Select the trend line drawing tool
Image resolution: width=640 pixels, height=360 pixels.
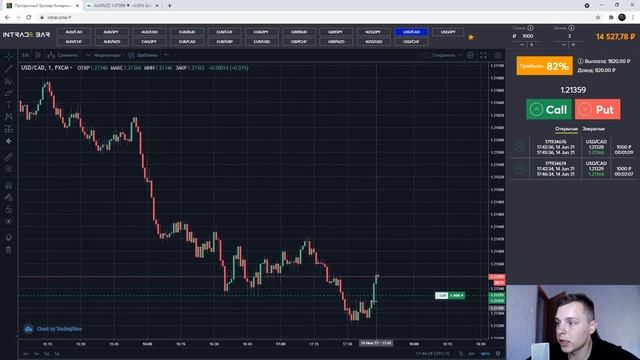[x=9, y=69]
